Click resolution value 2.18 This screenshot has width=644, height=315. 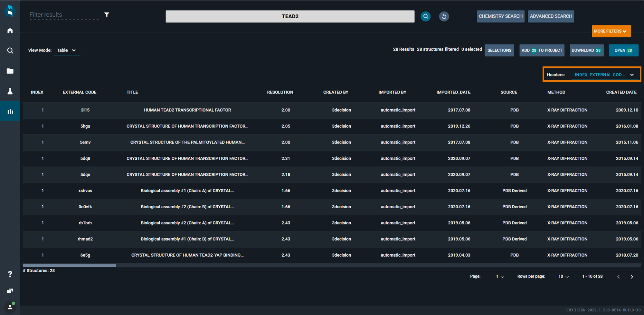[286, 175]
